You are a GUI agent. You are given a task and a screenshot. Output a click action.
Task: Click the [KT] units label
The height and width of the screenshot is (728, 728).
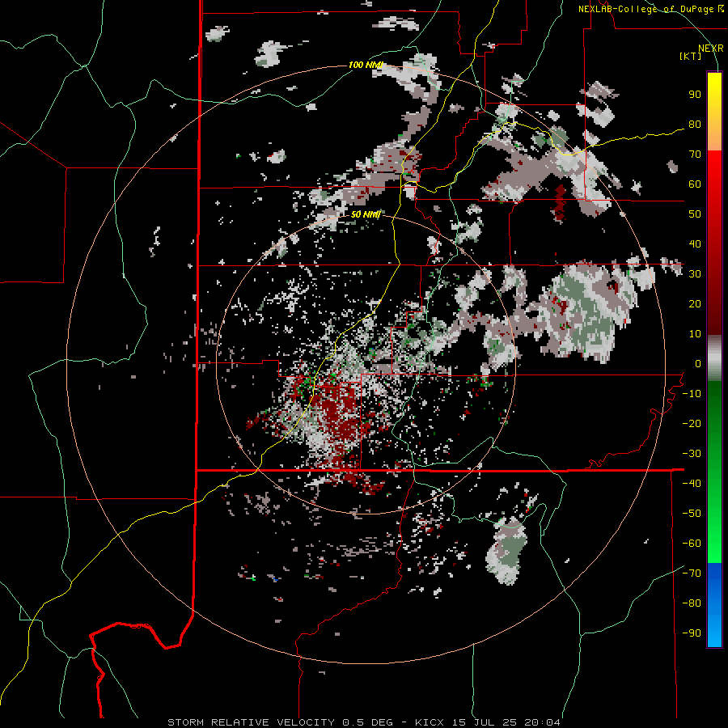tap(690, 56)
